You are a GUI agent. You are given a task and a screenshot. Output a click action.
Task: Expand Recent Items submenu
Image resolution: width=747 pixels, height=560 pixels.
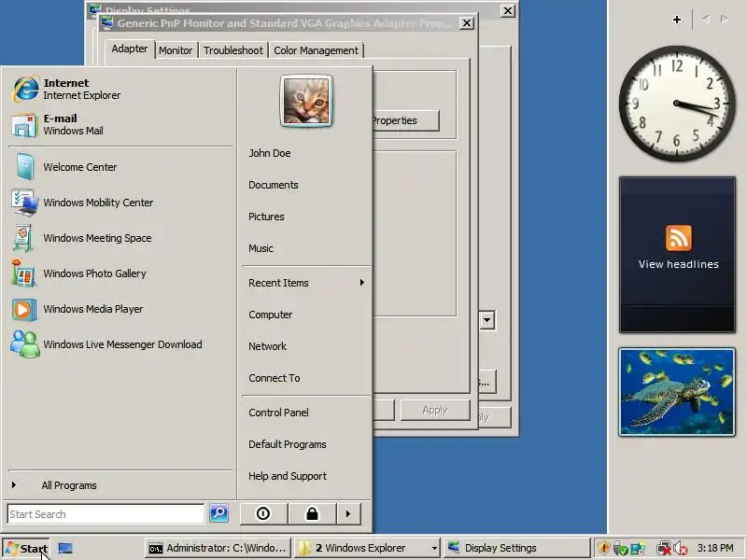pos(306,283)
